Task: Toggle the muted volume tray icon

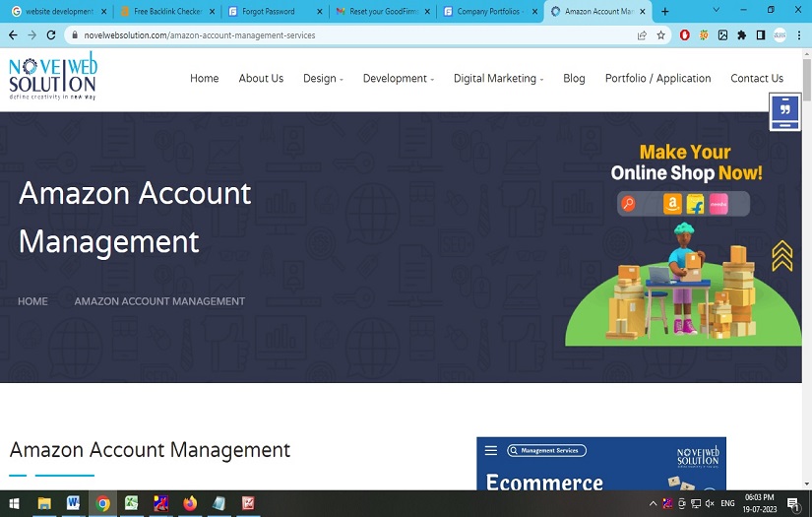Action: pyautogui.click(x=710, y=503)
